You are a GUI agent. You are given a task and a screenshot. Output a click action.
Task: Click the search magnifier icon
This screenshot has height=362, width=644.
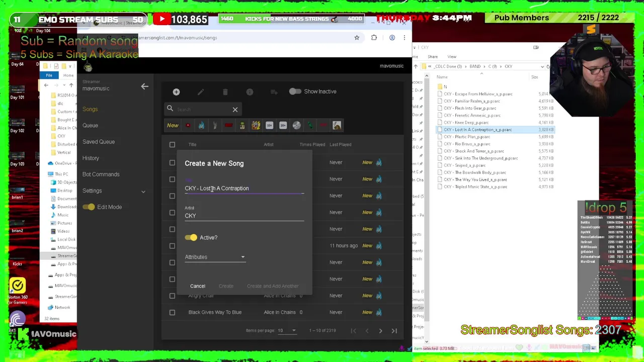tap(170, 109)
